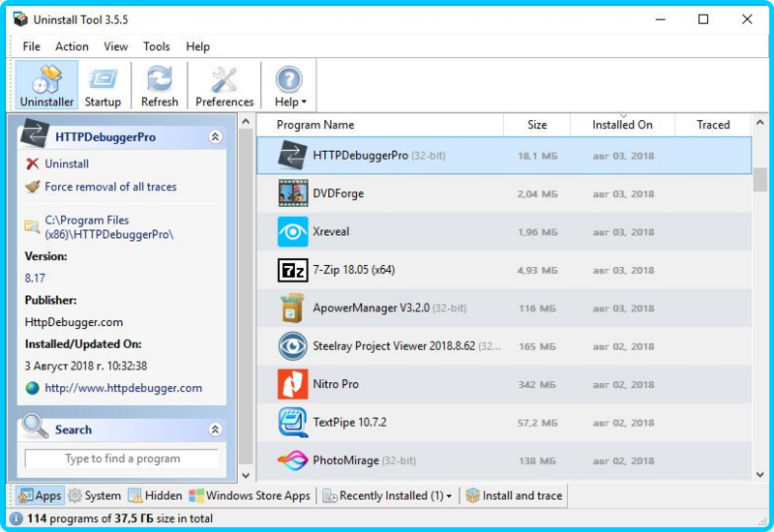Switch to the Hidden tab
The height and width of the screenshot is (532, 774).
(155, 495)
